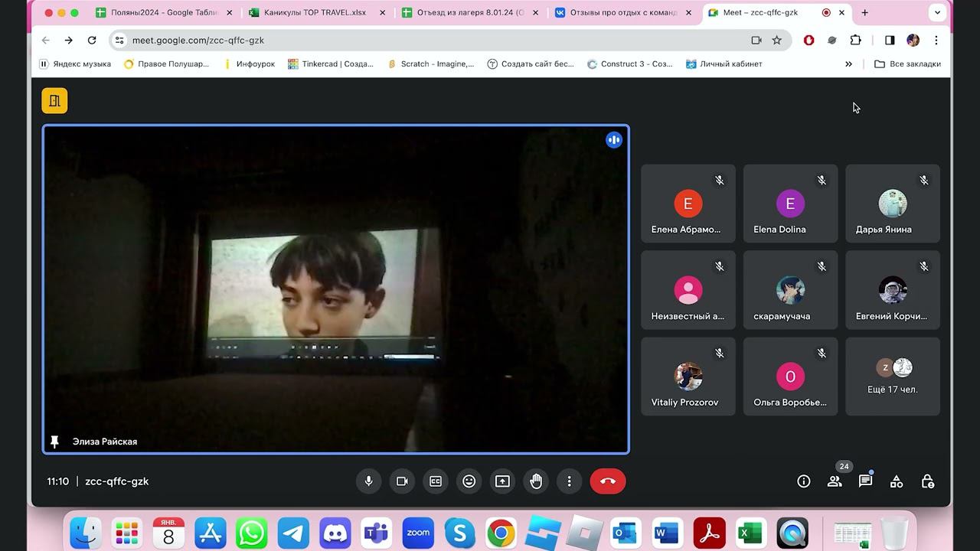
Task: Click the 'Элиза Райская' name label
Action: [105, 442]
